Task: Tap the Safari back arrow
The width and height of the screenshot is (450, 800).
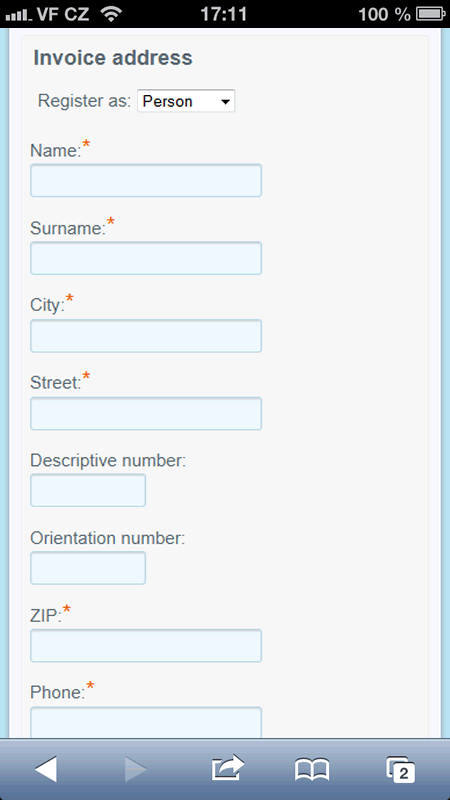Action: point(46,769)
